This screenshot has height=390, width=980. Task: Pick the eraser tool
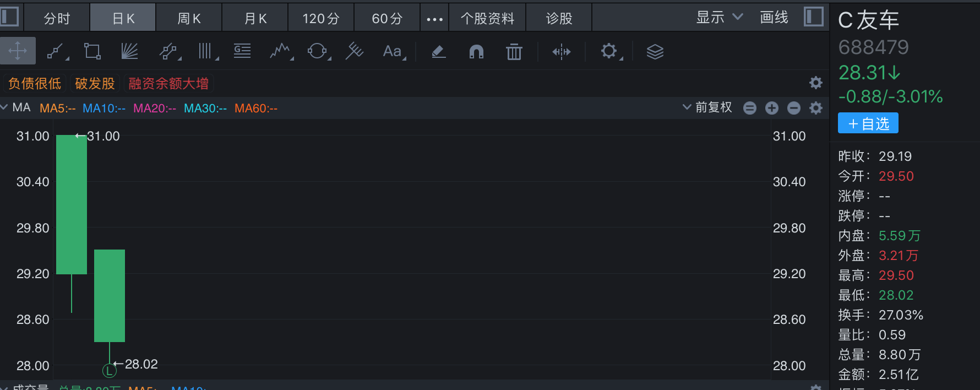pos(438,52)
